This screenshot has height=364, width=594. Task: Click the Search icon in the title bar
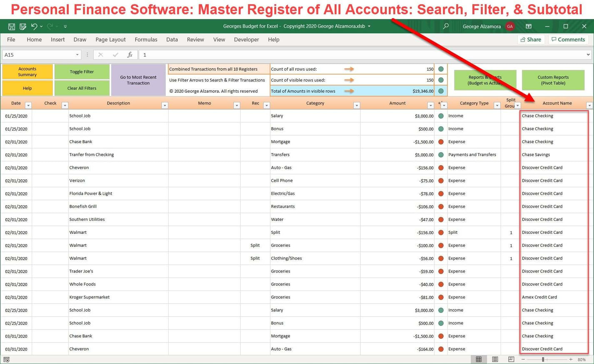click(x=445, y=26)
